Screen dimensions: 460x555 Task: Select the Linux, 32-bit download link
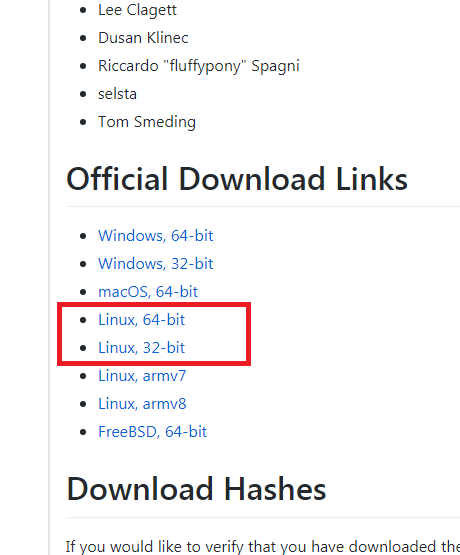(142, 348)
